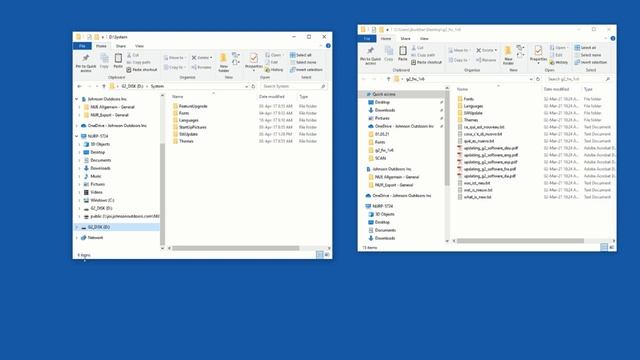Open recent locations dropdown in D:\System nav
Image resolution: width=640 pixels, height=360 pixels.
click(97, 87)
